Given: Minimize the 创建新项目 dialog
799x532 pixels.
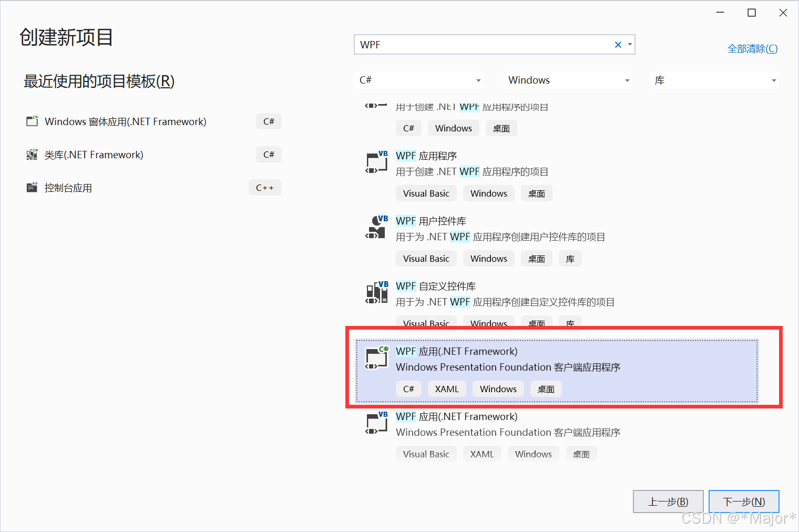Looking at the screenshot, I should click(720, 13).
